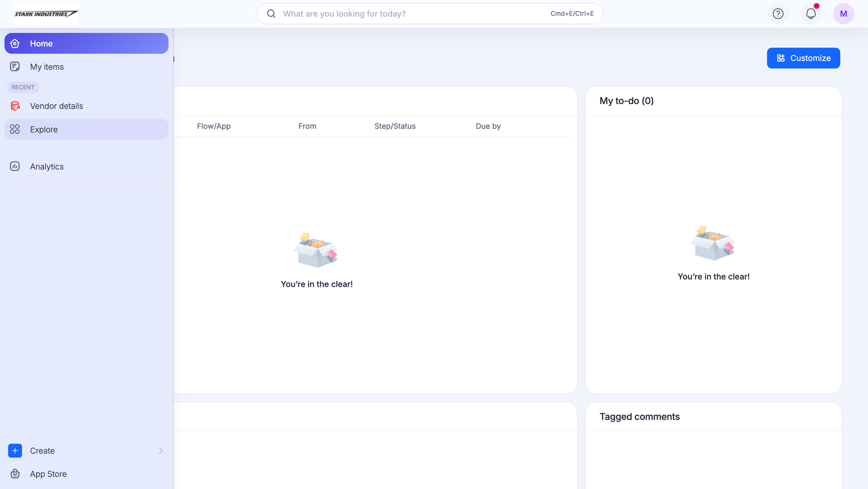Click the Home house icon
This screenshot has height=489, width=868.
click(x=15, y=43)
